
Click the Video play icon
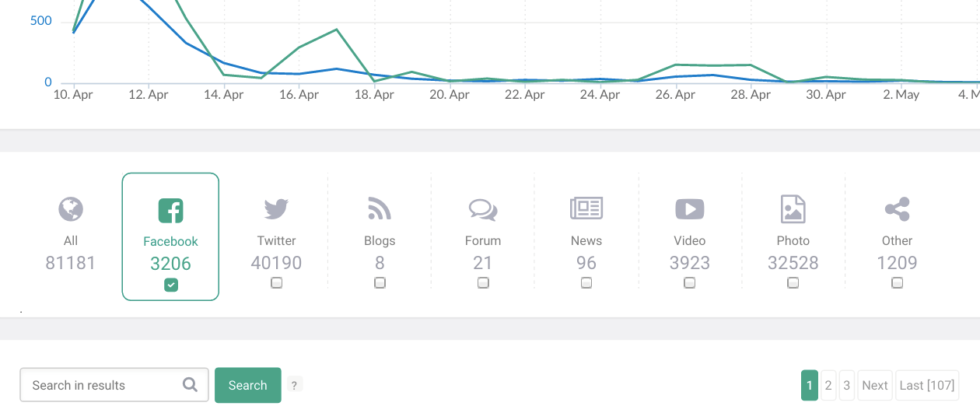pyautogui.click(x=690, y=208)
